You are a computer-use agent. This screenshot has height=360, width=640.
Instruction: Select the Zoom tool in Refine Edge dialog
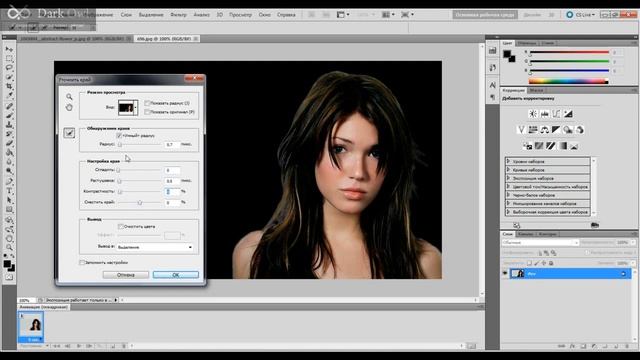(x=69, y=97)
